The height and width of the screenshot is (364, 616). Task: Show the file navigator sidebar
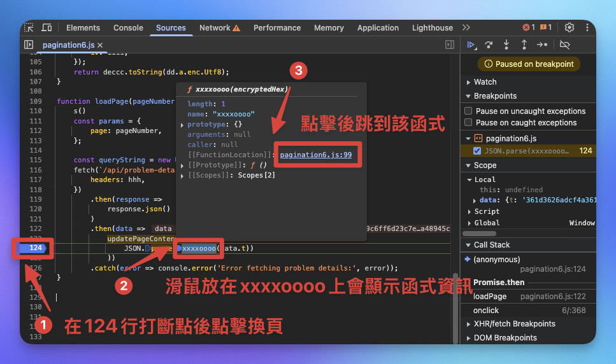click(29, 45)
